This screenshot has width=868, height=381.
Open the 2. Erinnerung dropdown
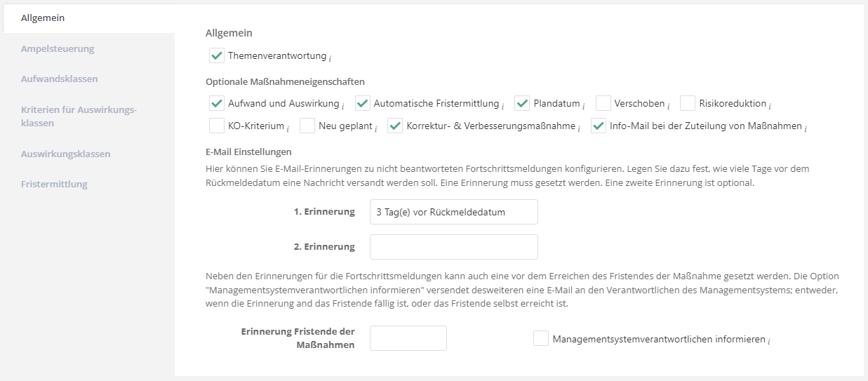(453, 247)
